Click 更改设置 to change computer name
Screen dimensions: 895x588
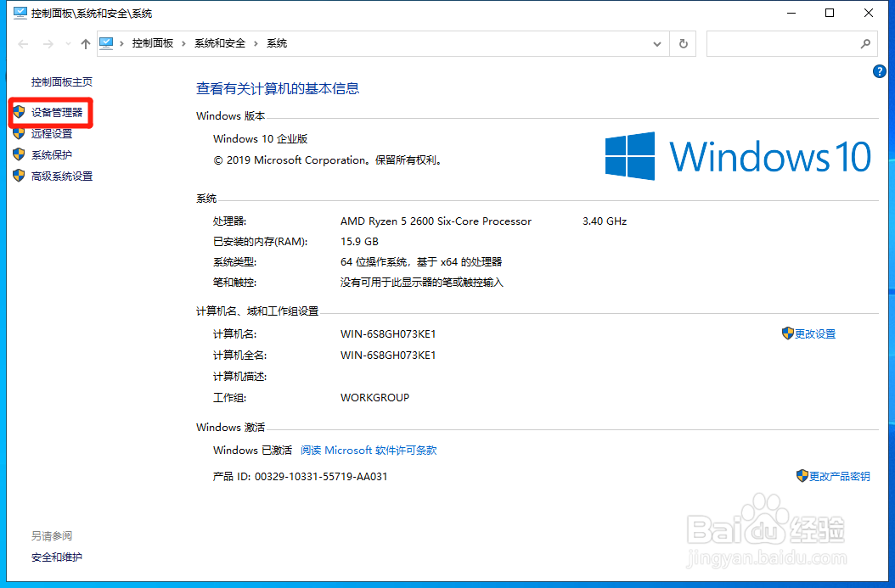(815, 334)
